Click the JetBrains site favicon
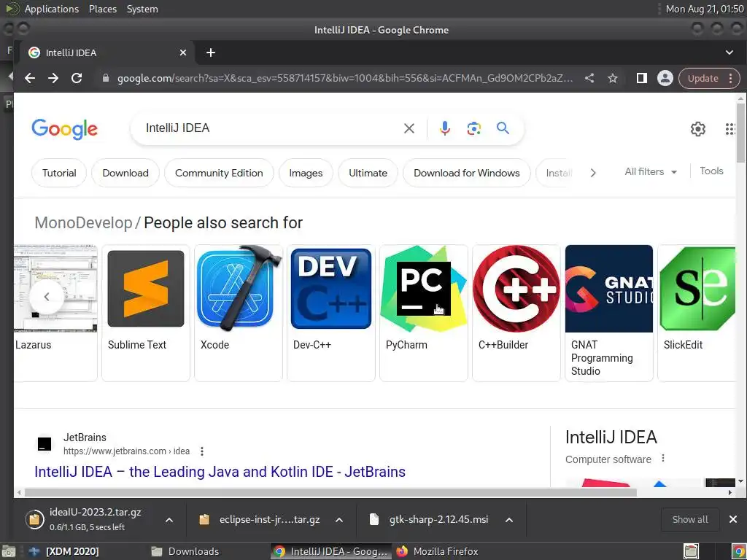This screenshot has width=747, height=560. (44, 444)
